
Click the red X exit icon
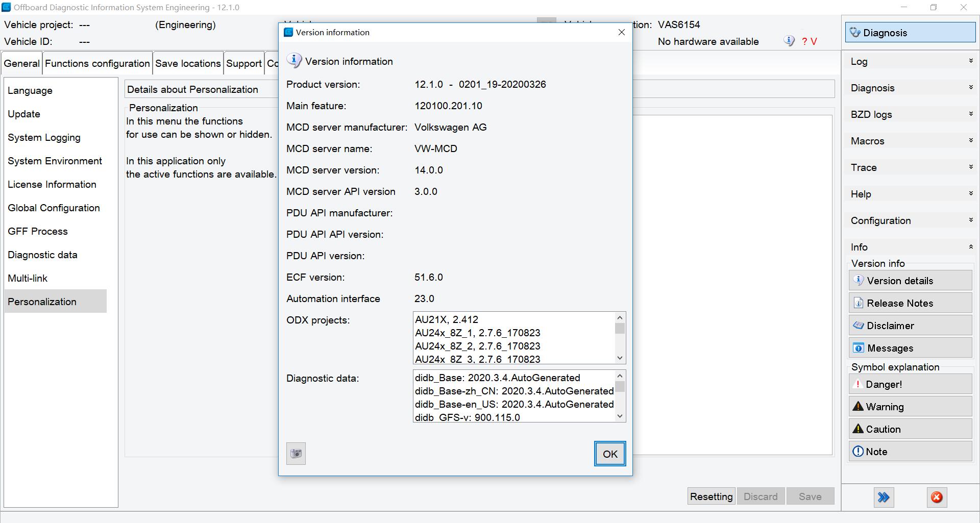(x=937, y=497)
